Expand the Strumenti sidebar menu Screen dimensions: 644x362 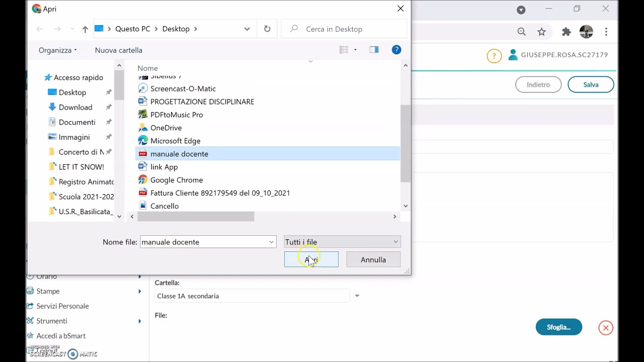pyautogui.click(x=140, y=321)
